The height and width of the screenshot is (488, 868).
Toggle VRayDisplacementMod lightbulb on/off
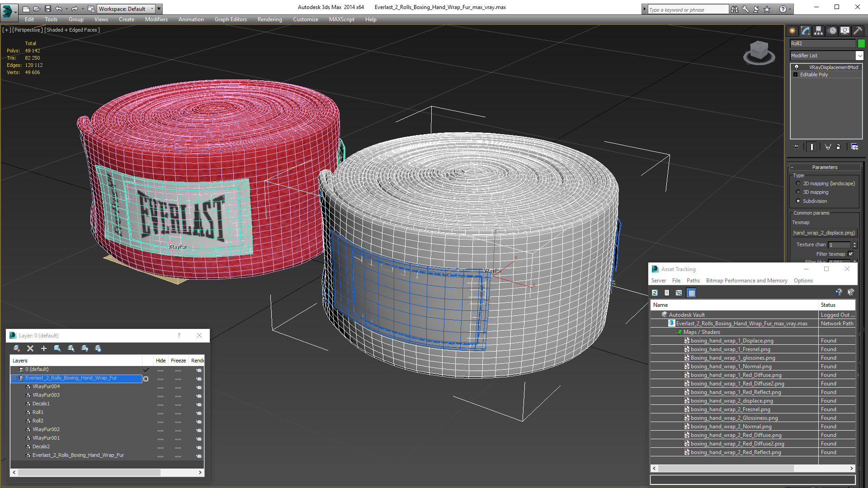pyautogui.click(x=797, y=67)
